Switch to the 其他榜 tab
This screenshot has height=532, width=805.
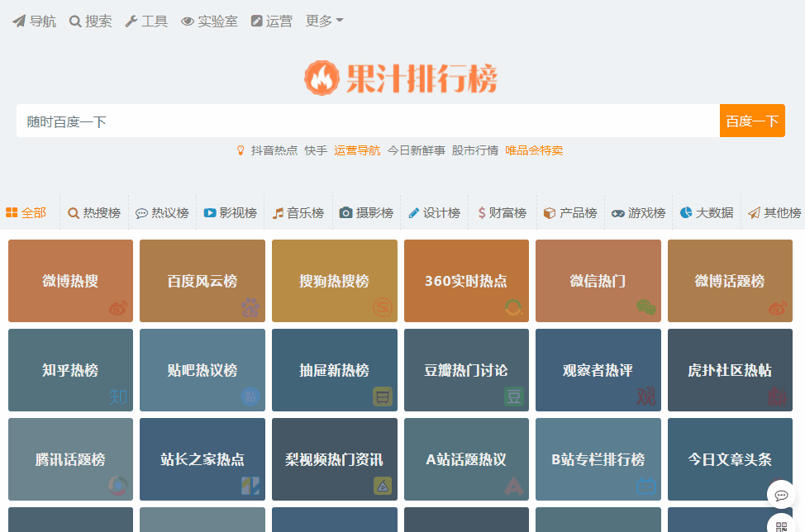point(774,212)
